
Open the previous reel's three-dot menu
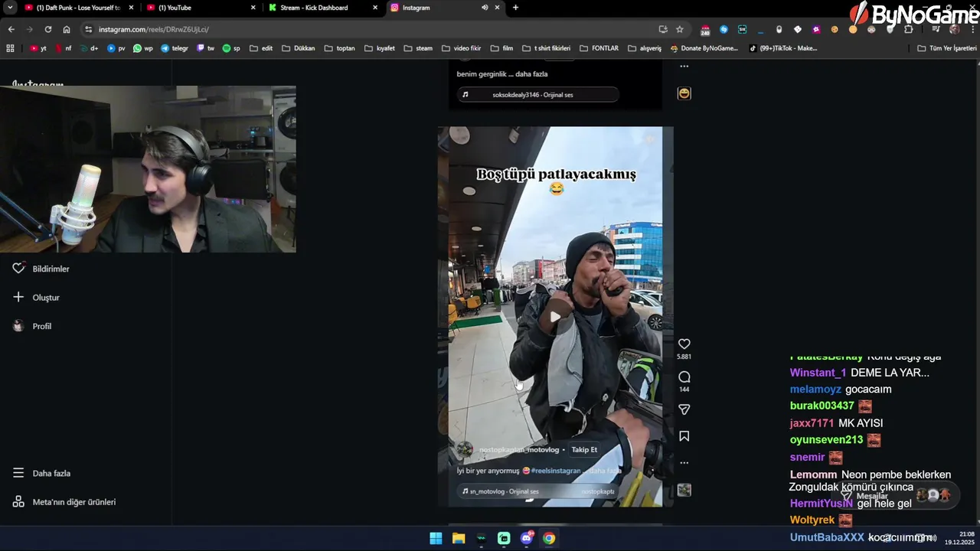coord(684,67)
